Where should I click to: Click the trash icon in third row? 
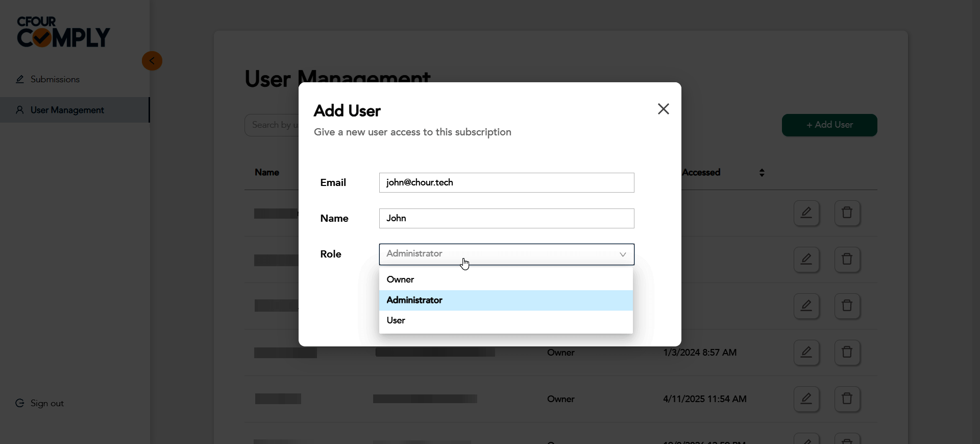(847, 306)
